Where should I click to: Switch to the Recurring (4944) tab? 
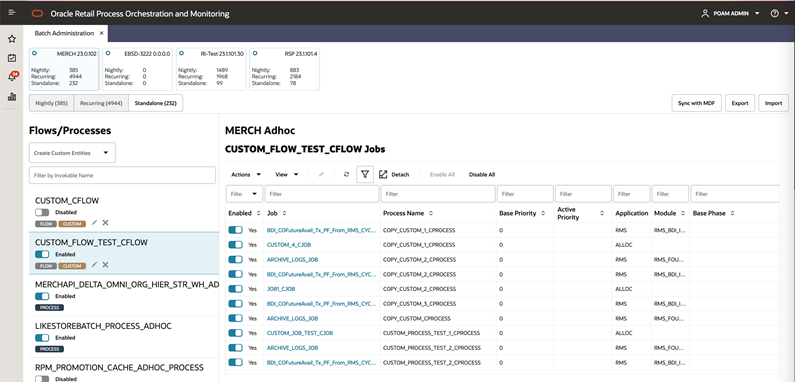click(x=101, y=103)
